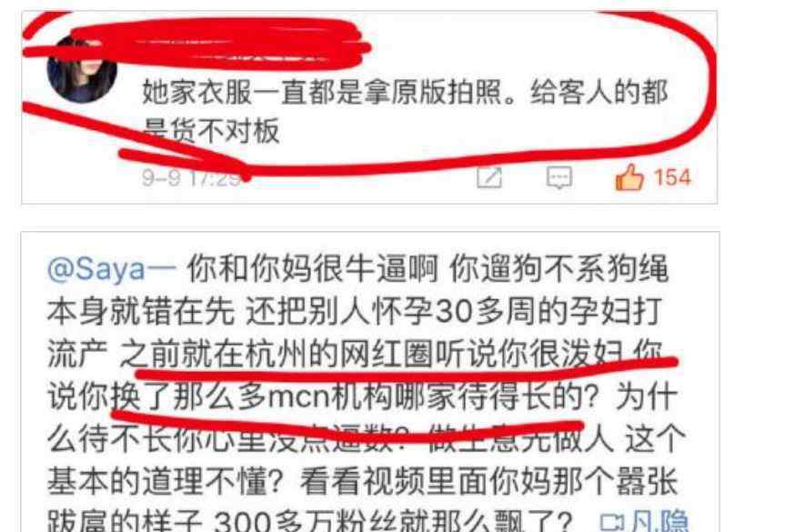Tap the line mentioning mcn机构

coord(363,396)
